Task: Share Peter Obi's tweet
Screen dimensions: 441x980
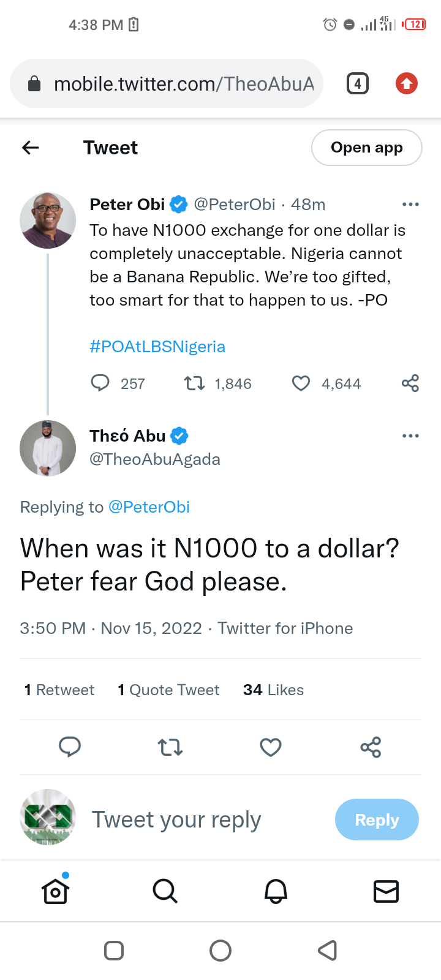Action: 410,383
